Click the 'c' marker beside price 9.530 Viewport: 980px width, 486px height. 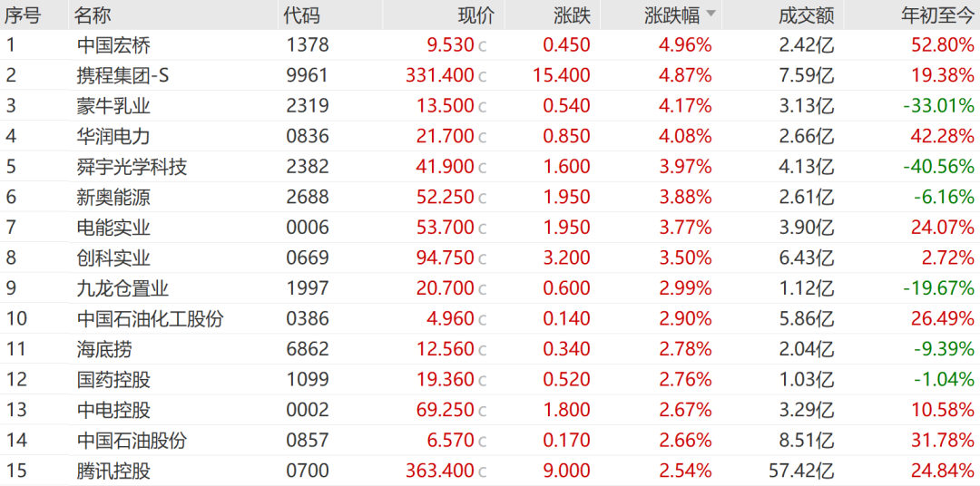pos(483,45)
